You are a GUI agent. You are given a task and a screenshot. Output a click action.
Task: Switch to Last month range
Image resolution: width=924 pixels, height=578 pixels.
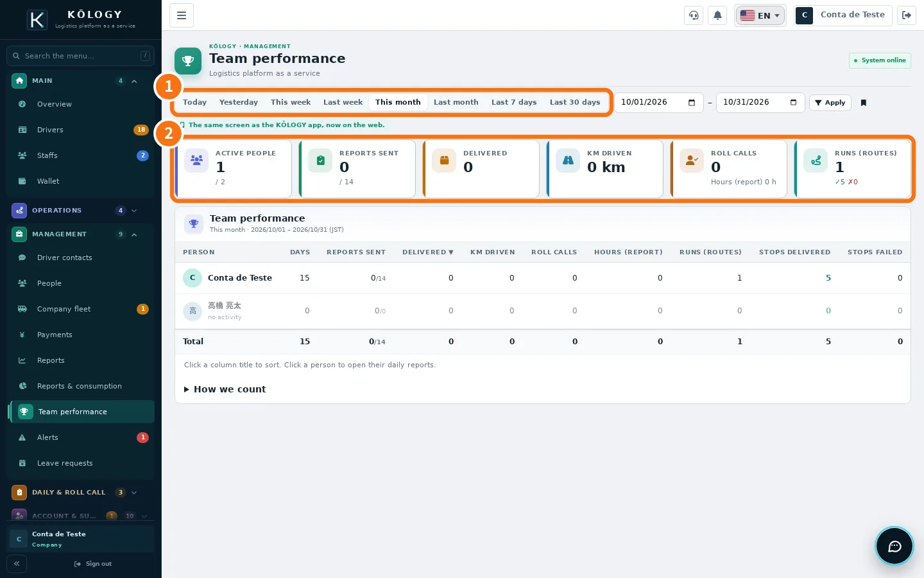tap(456, 102)
